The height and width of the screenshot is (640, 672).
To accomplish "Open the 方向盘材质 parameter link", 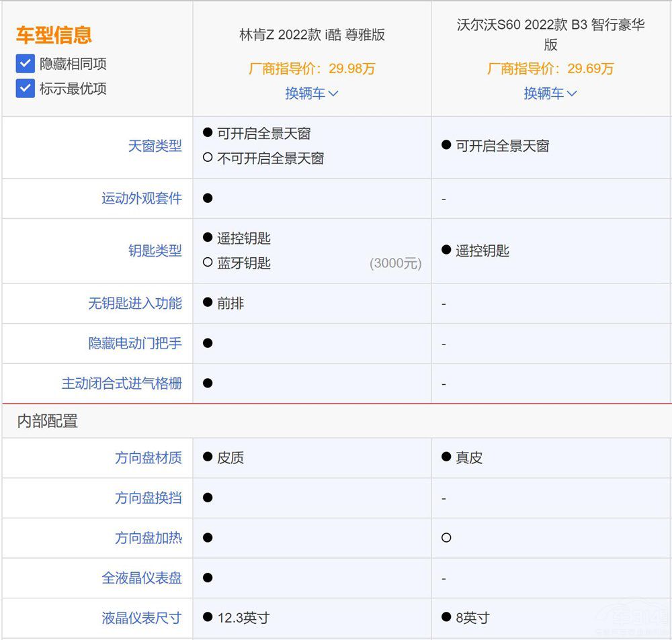I will point(148,457).
